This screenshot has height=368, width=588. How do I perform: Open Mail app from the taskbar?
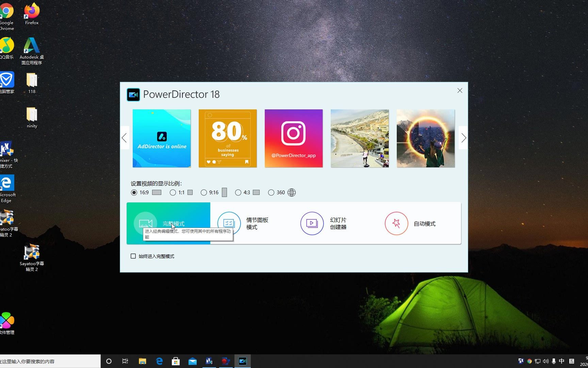tap(193, 361)
